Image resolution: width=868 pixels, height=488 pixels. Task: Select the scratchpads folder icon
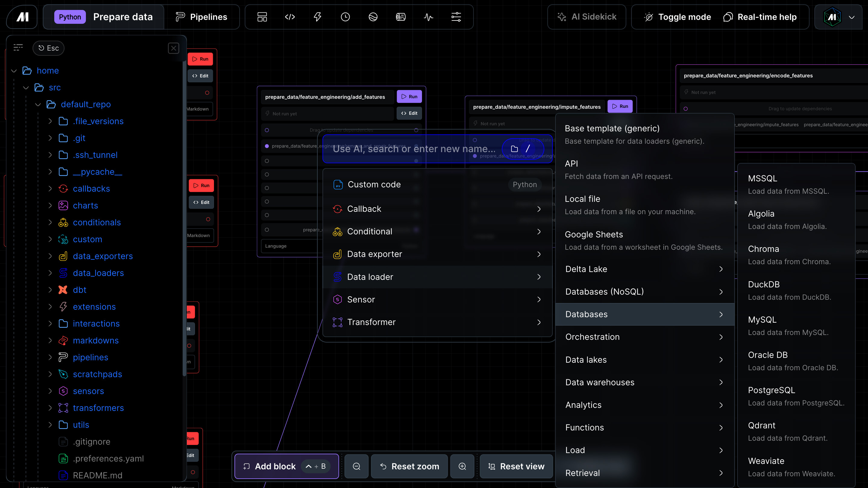[63, 374]
